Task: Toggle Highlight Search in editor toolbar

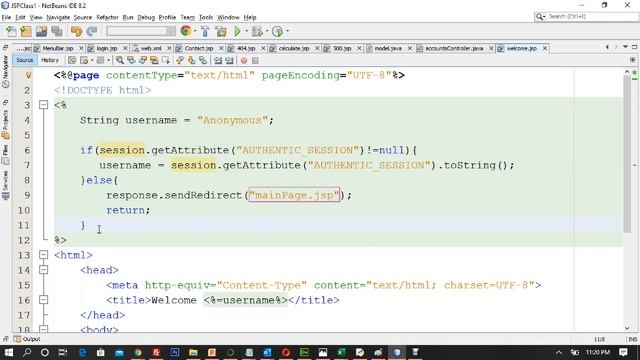Action: click(154, 60)
